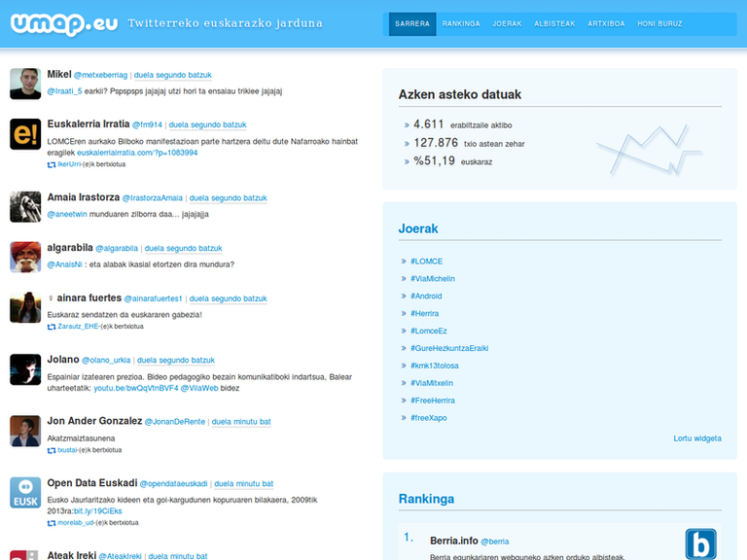
Task: Open Mikel's profile avatar
Action: (25, 84)
